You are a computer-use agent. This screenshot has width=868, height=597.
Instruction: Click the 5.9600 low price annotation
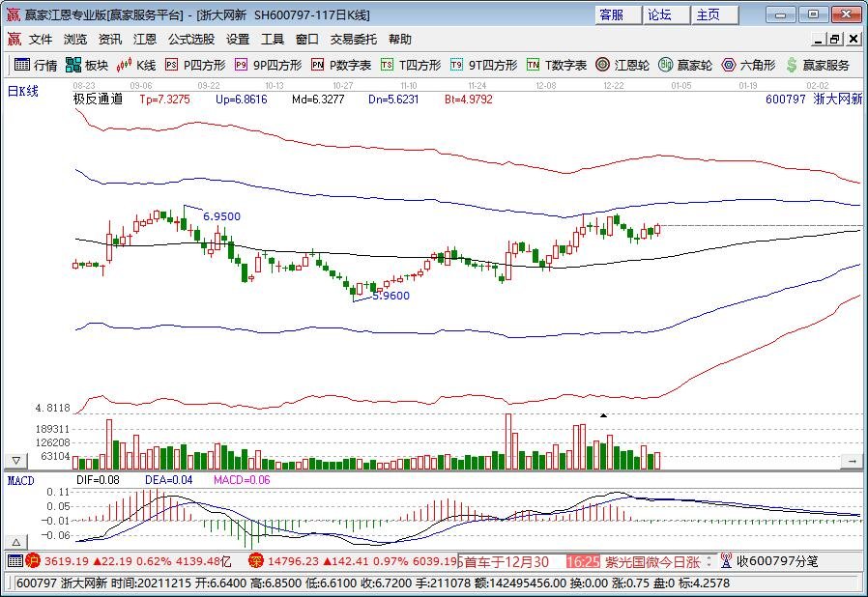pyautogui.click(x=391, y=296)
